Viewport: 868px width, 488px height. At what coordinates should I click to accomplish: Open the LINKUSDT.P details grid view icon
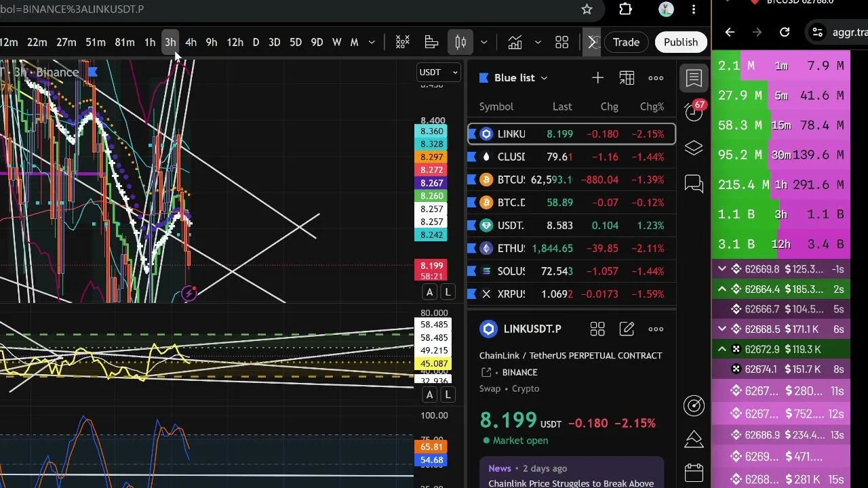pos(597,329)
